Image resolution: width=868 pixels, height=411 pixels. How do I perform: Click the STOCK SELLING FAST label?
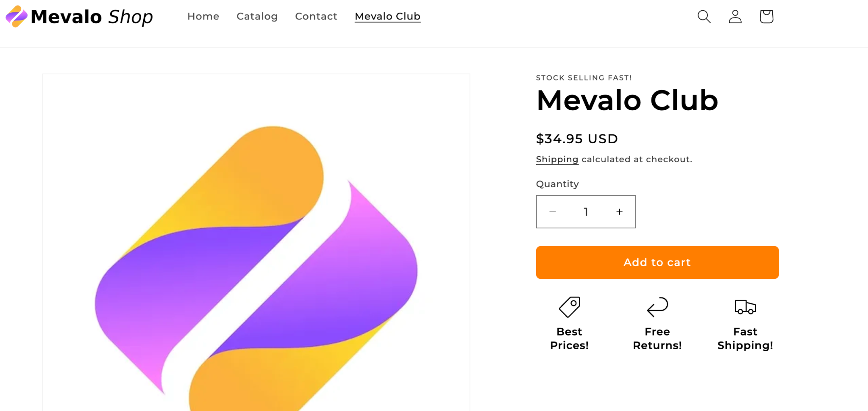click(584, 78)
